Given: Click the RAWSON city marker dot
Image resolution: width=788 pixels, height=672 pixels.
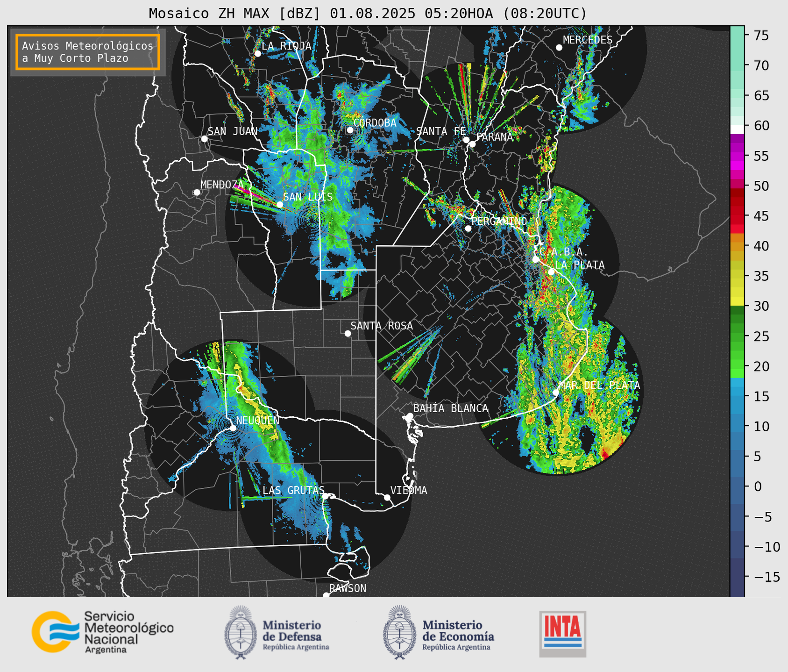Looking at the screenshot, I should coord(326,595).
